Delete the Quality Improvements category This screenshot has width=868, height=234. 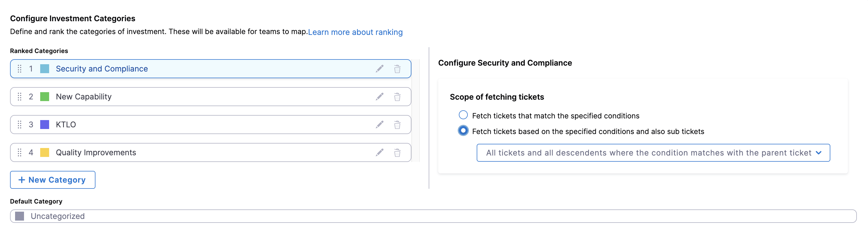click(x=397, y=153)
